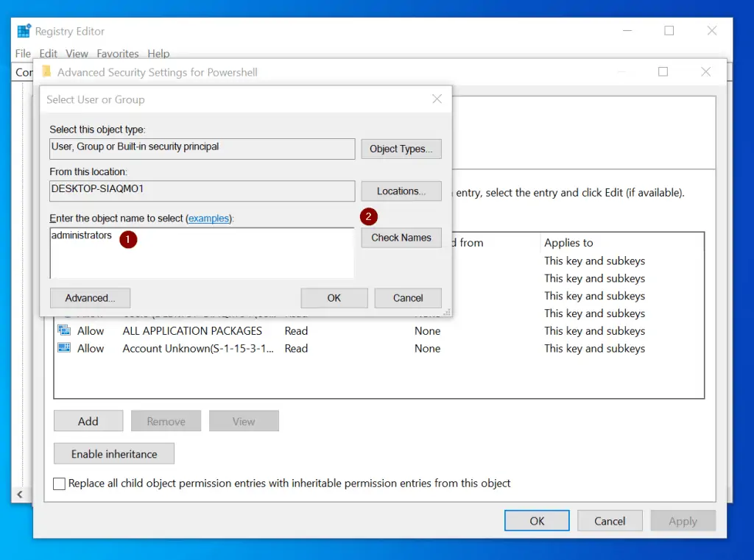Click the location field showing DESKTOP-SIAQMO1
Viewport: 754px width, 560px height.
click(202, 191)
